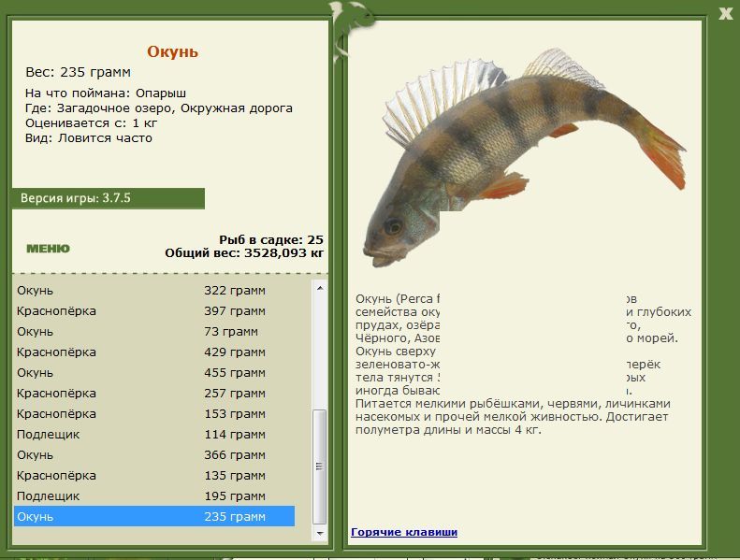This screenshot has width=740, height=560.
Task: Select the Краснопёрка 397 грамм entry
Action: (154, 311)
